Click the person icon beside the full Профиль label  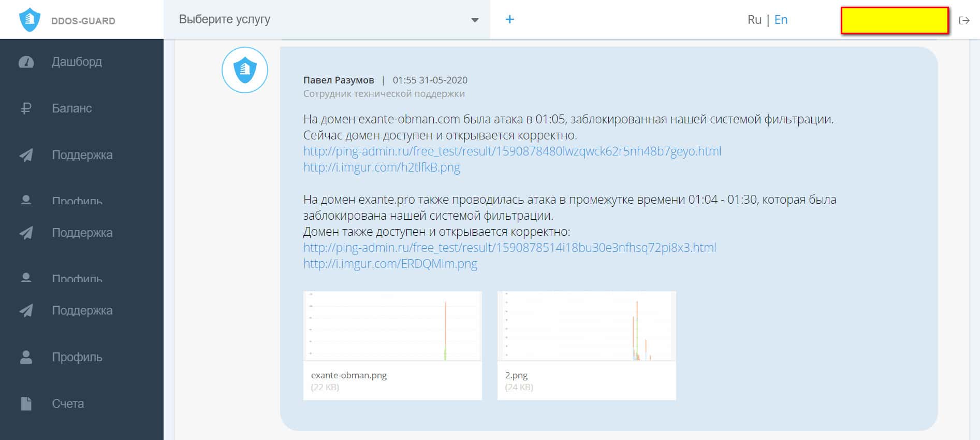[26, 357]
